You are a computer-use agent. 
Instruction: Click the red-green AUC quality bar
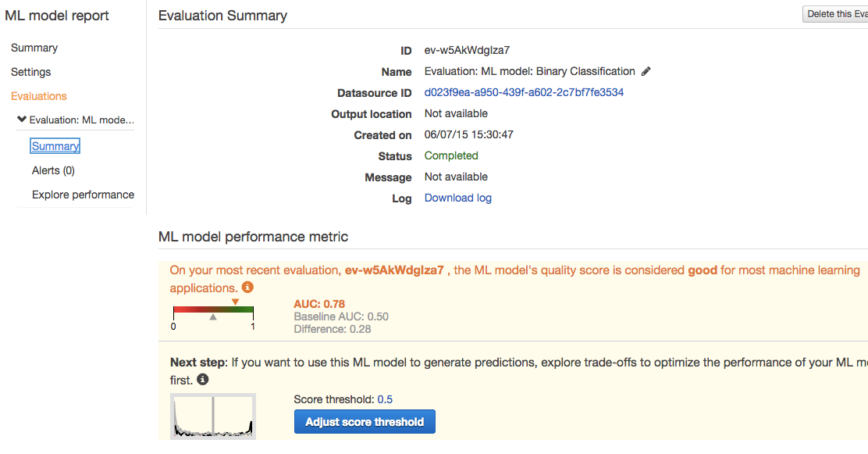[213, 309]
